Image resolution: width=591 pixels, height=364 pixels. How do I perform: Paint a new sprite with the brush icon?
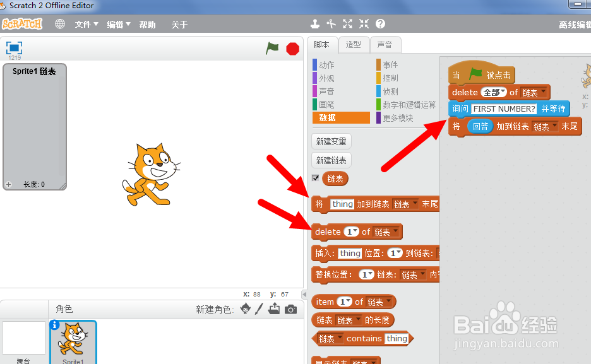pos(259,308)
